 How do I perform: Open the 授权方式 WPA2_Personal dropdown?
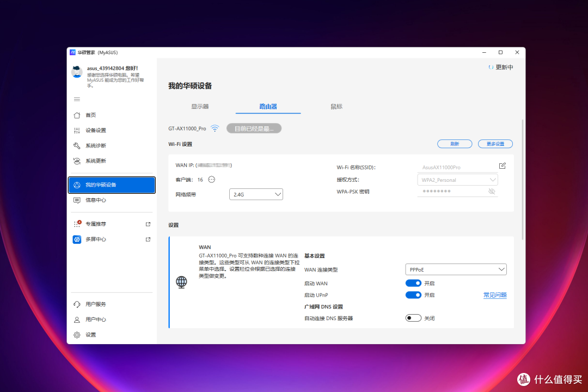(x=457, y=180)
